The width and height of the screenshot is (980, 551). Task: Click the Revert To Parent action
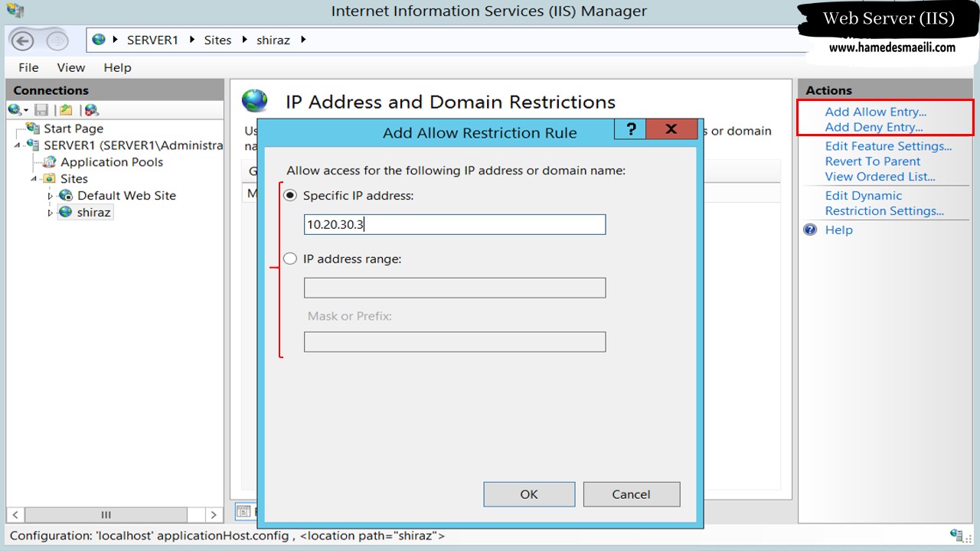click(873, 161)
